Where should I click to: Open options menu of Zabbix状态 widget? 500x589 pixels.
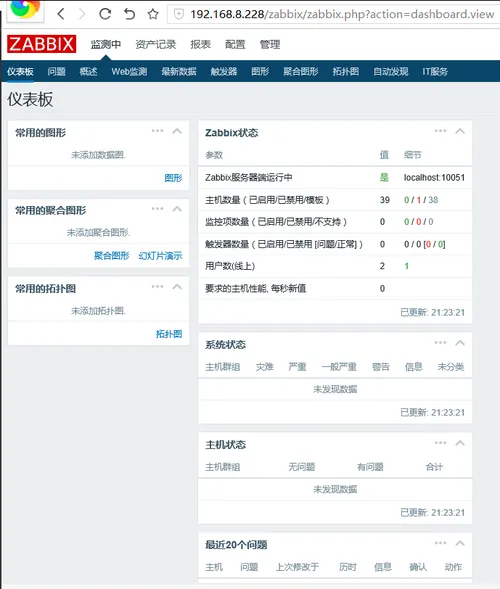(x=440, y=131)
